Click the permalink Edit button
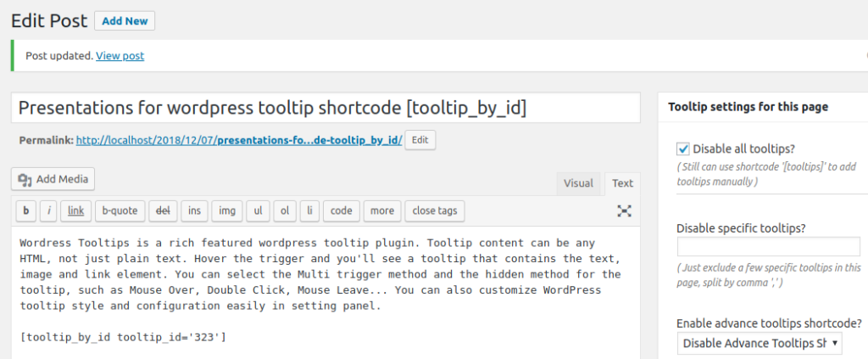Viewport: 868px width, 359px height. (x=420, y=140)
